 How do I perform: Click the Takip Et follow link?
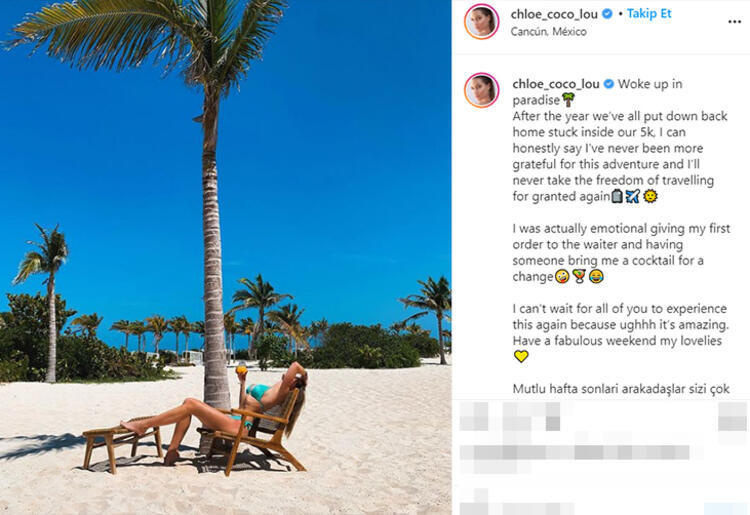click(649, 14)
